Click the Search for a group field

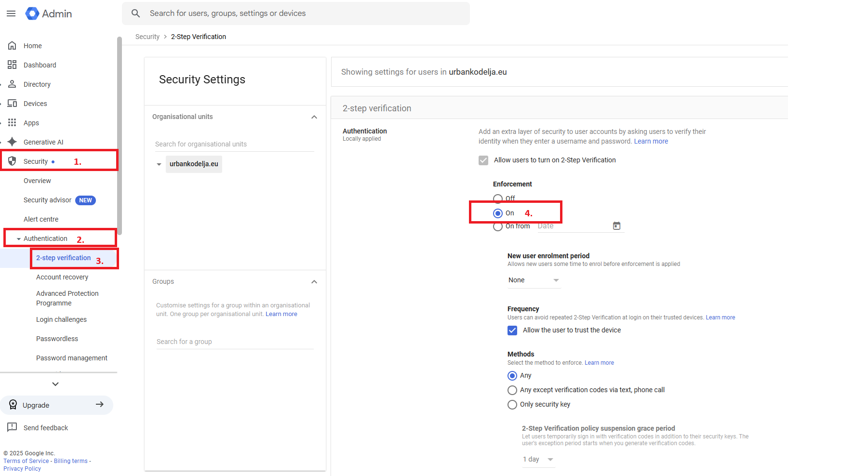point(235,342)
